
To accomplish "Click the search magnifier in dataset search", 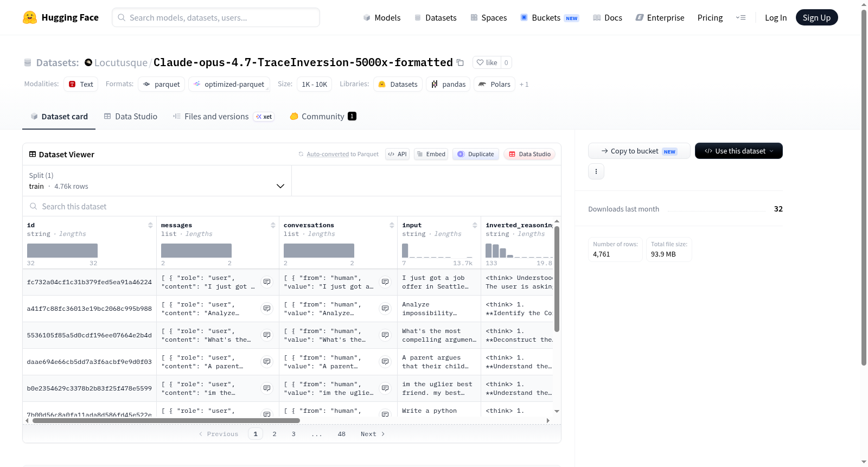I will pyautogui.click(x=34, y=207).
